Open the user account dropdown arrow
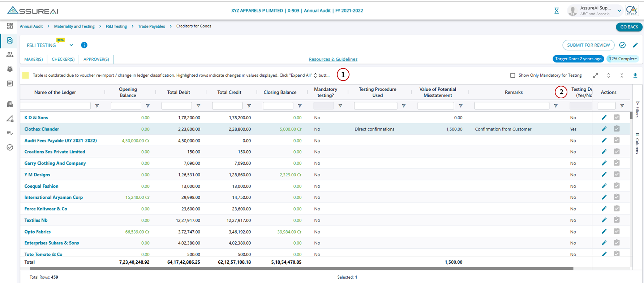Screen dimensions: 644x283 point(619,11)
